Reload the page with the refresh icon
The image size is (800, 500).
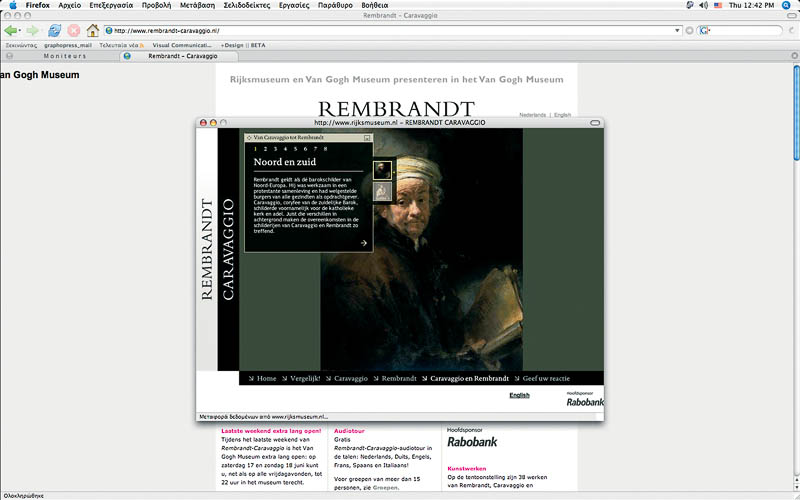(54, 31)
